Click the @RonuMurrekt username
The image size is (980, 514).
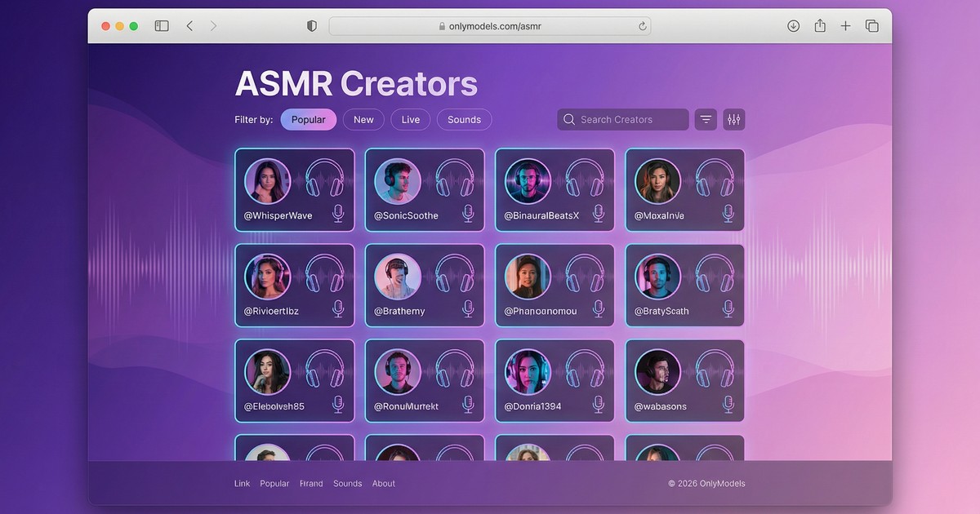pos(406,406)
